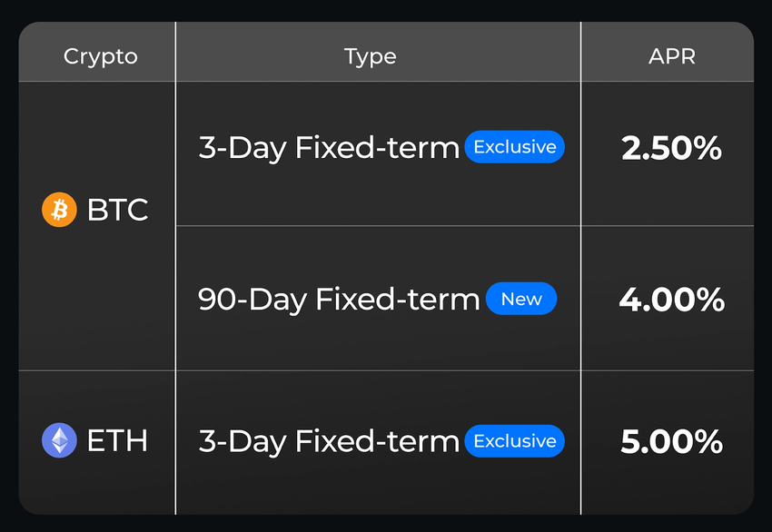This screenshot has width=772, height=532.
Task: Click the ETH row type cell
Action: pos(378,443)
